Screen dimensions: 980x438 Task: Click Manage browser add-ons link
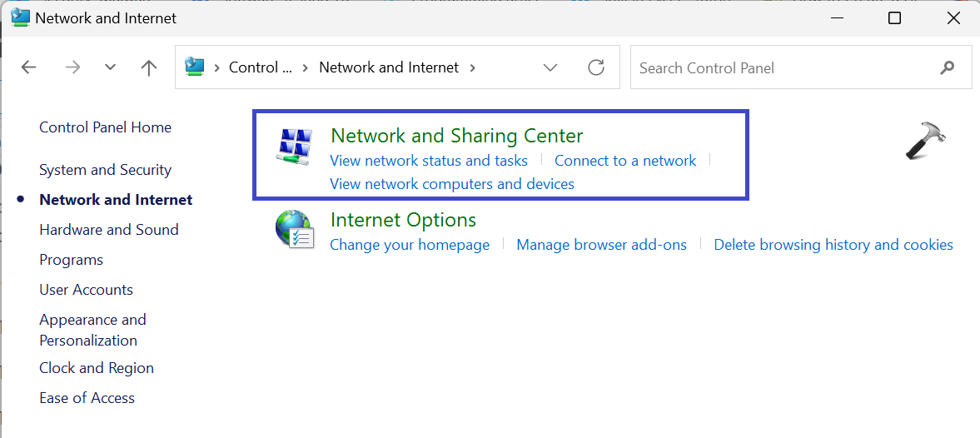602,245
